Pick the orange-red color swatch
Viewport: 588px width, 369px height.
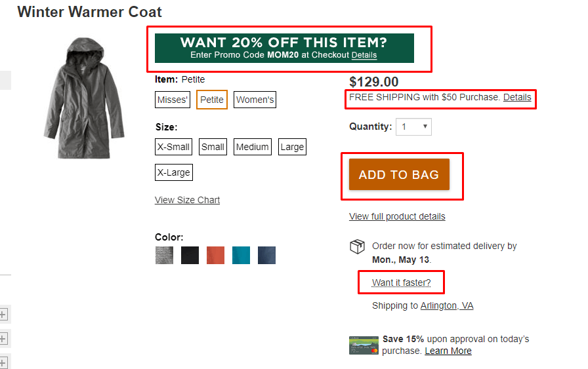click(x=215, y=255)
